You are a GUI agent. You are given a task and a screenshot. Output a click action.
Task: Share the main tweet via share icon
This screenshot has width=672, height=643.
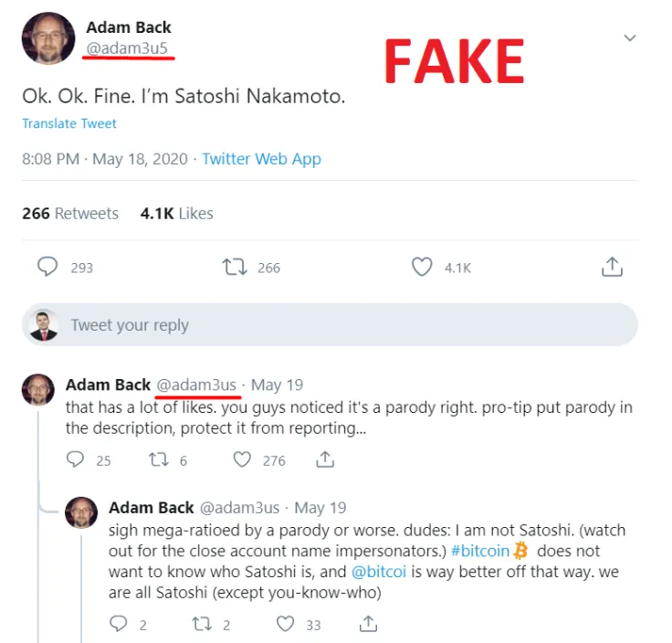point(612,267)
